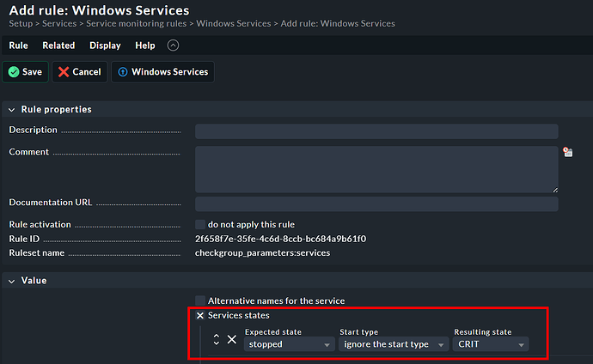Click the Save button
The width and height of the screenshot is (593, 364).
coord(25,72)
